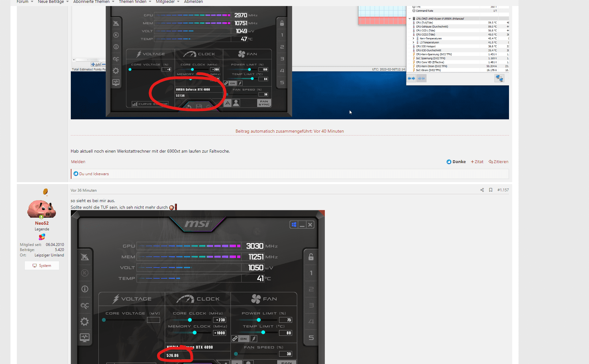Click the settings gear in lower Afterburner sidebar
The image size is (589, 364).
[84, 322]
